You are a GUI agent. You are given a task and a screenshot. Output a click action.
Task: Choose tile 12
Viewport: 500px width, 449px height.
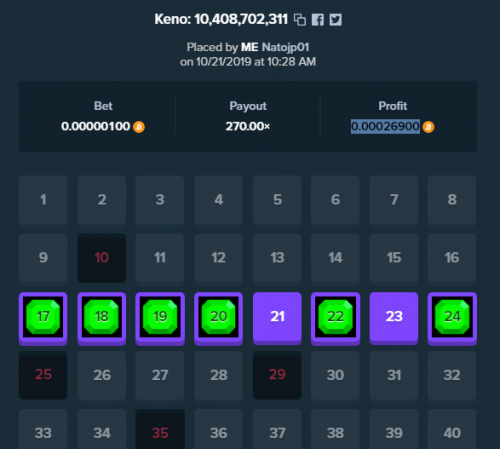pyautogui.click(x=219, y=258)
